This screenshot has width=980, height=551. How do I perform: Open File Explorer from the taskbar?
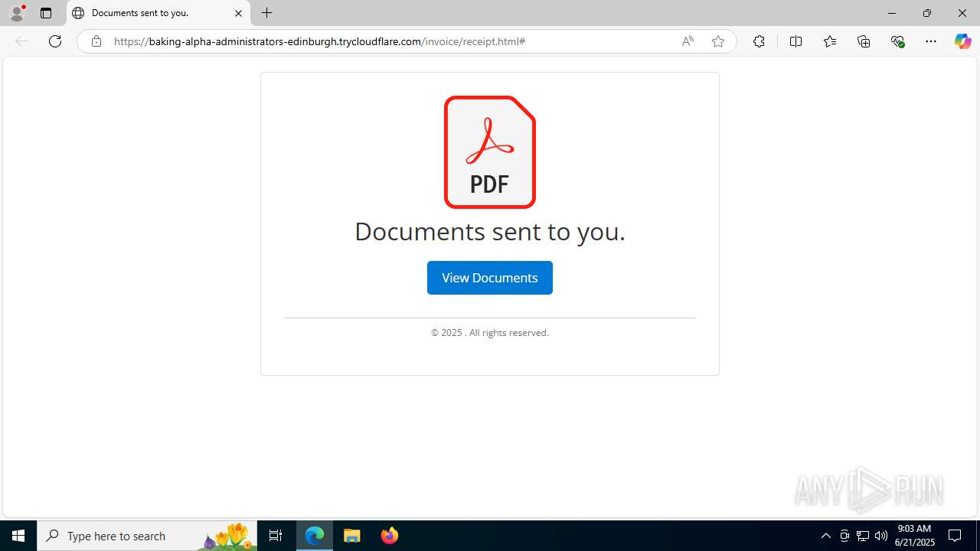tap(352, 536)
